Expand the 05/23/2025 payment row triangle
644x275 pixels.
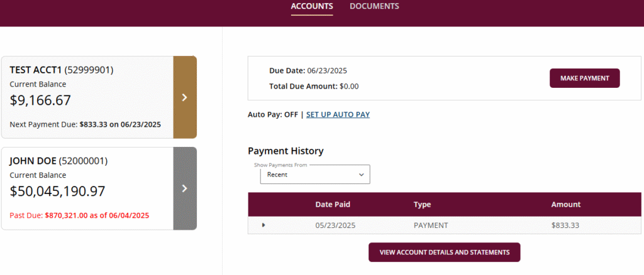click(x=264, y=225)
